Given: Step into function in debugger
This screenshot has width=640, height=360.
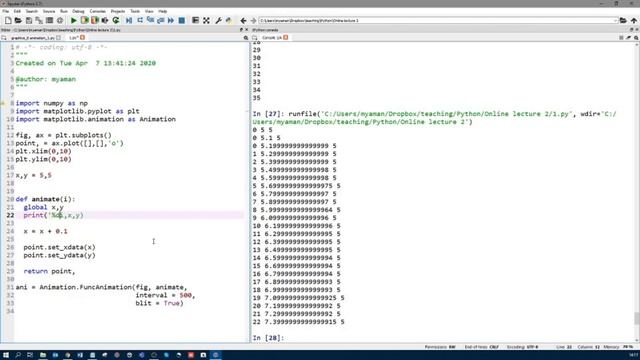Looking at the screenshot, I should 150,20.
